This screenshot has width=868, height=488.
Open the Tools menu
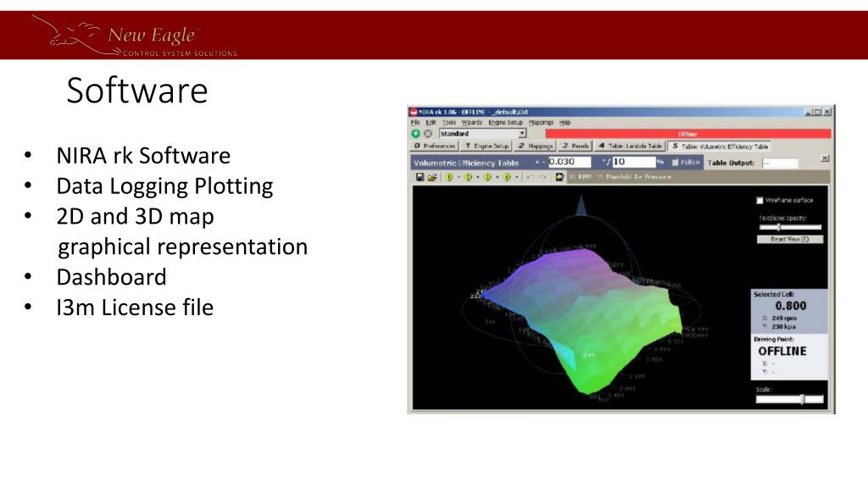[x=449, y=122]
